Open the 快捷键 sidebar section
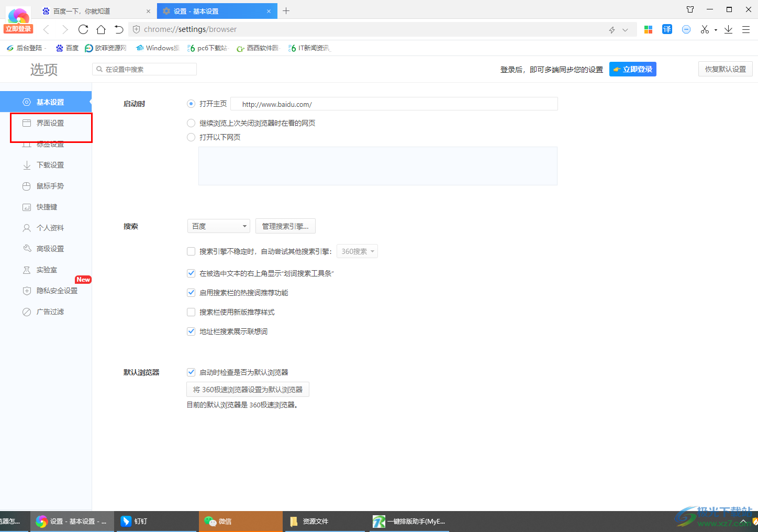The image size is (758, 532). [46, 207]
